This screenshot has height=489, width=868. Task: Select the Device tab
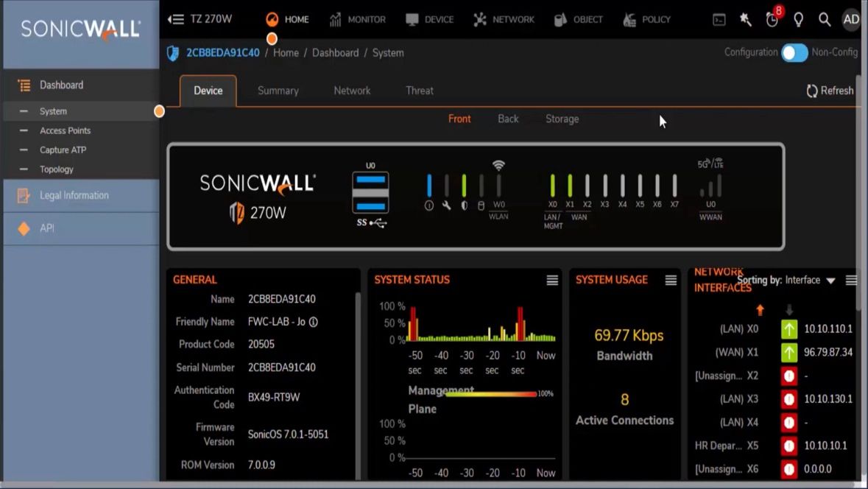pyautogui.click(x=208, y=91)
